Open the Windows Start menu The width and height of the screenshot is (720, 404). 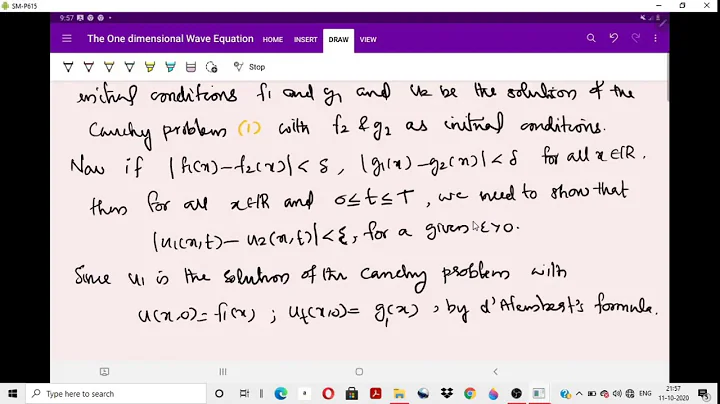click(x=12, y=393)
